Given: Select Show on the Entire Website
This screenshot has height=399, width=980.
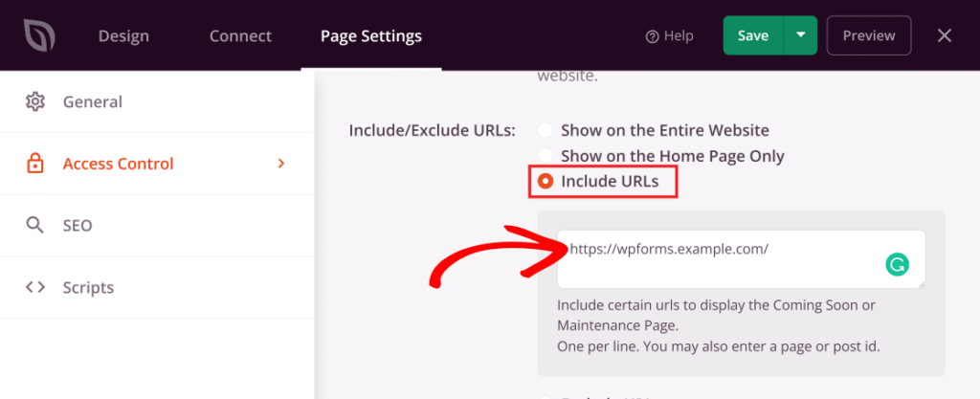Looking at the screenshot, I should click(546, 130).
